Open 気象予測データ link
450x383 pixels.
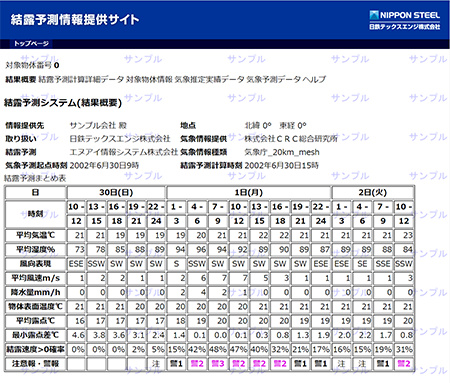274,79
